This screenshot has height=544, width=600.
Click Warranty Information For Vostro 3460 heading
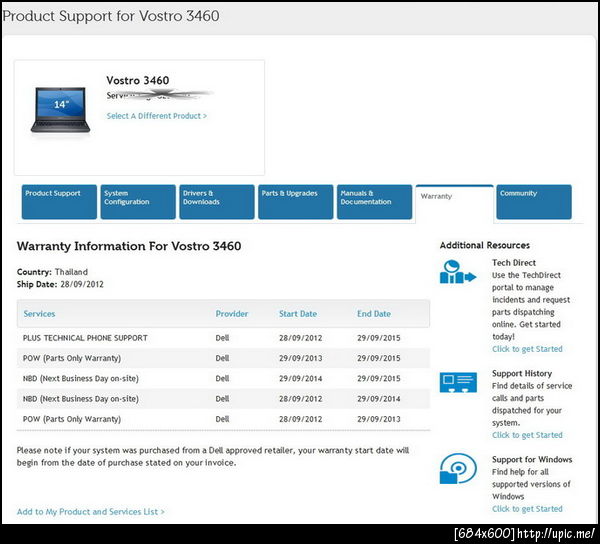[x=129, y=246]
